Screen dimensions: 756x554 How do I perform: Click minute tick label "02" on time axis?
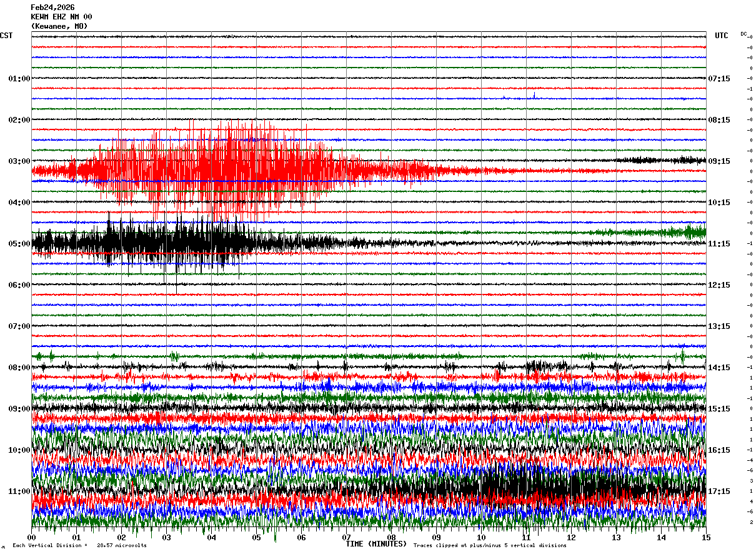click(x=122, y=538)
